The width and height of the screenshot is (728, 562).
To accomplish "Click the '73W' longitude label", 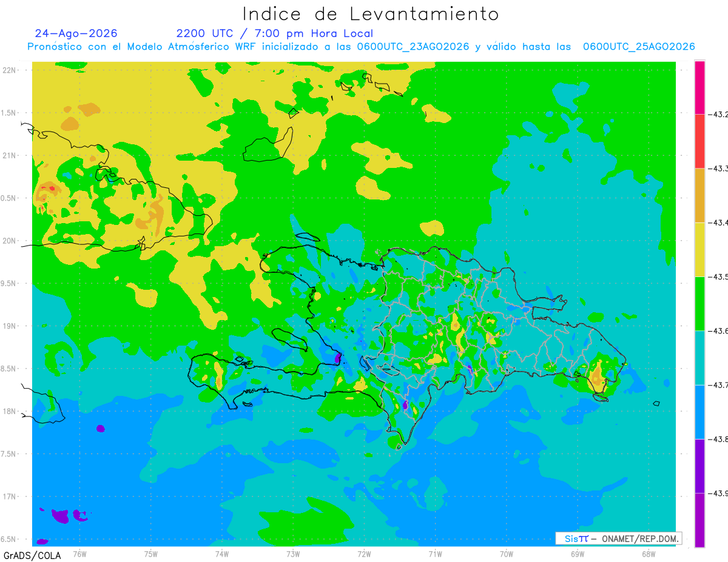I will [292, 554].
